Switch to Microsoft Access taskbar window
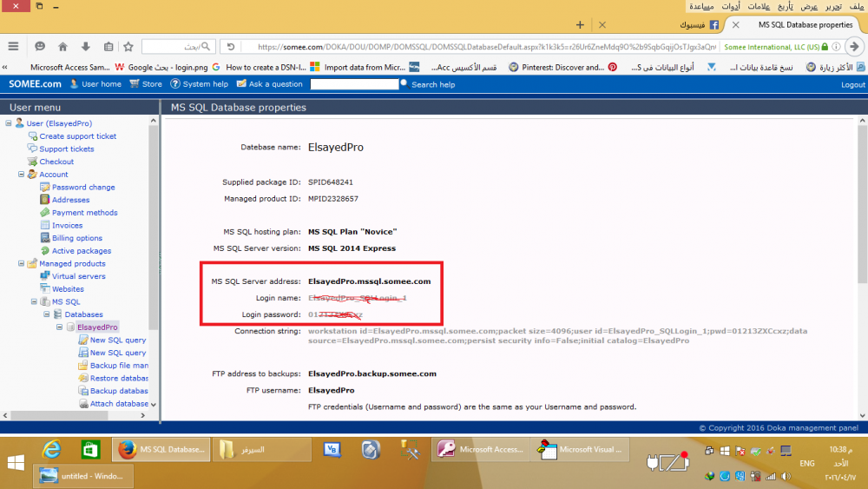868x489 pixels. pos(480,449)
